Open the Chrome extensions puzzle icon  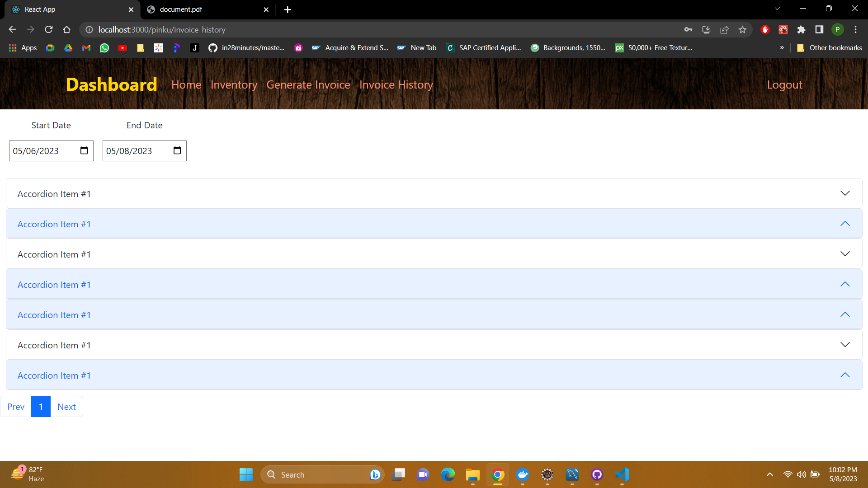pos(801,29)
